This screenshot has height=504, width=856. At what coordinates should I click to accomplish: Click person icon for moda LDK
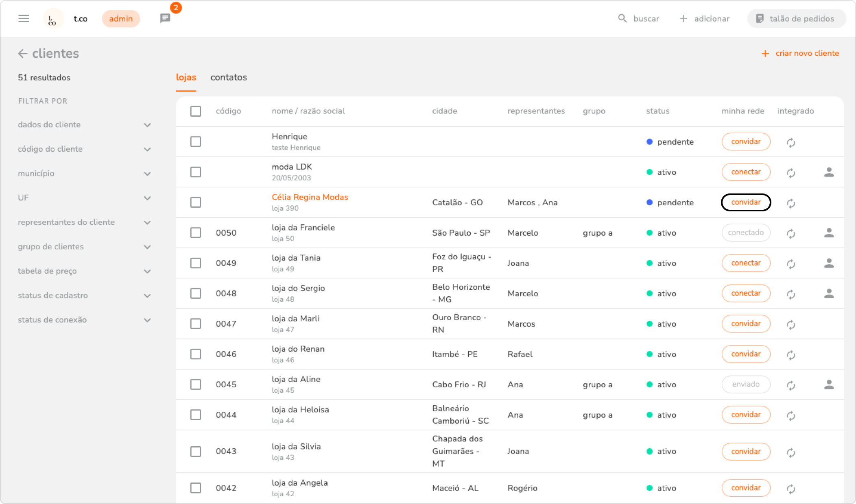point(829,172)
